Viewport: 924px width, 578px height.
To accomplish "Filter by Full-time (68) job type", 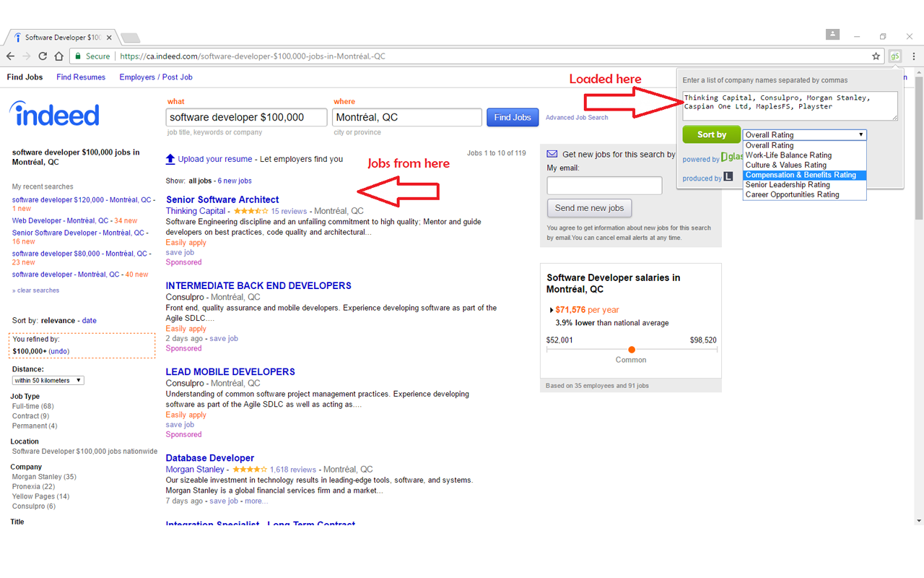I will point(32,406).
